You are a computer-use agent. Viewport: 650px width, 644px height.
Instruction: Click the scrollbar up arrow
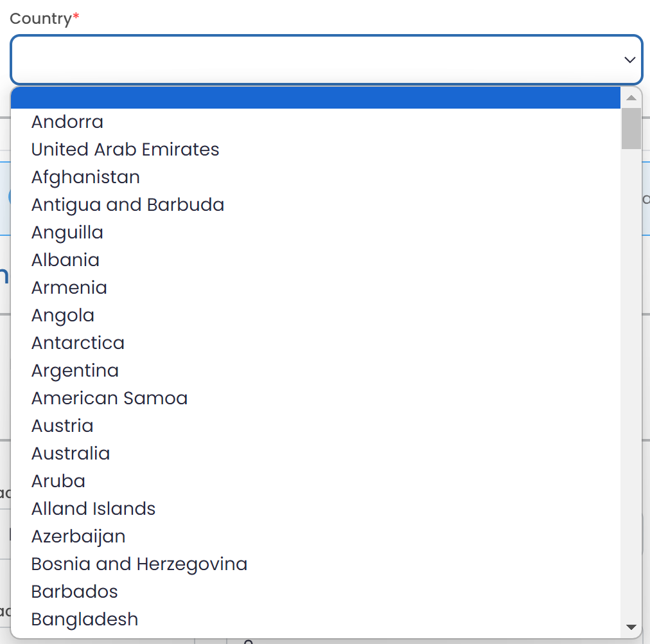(631, 98)
